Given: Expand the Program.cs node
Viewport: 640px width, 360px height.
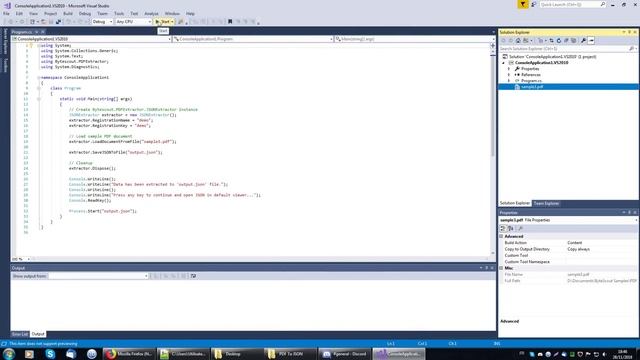Looking at the screenshot, I should tap(509, 81).
